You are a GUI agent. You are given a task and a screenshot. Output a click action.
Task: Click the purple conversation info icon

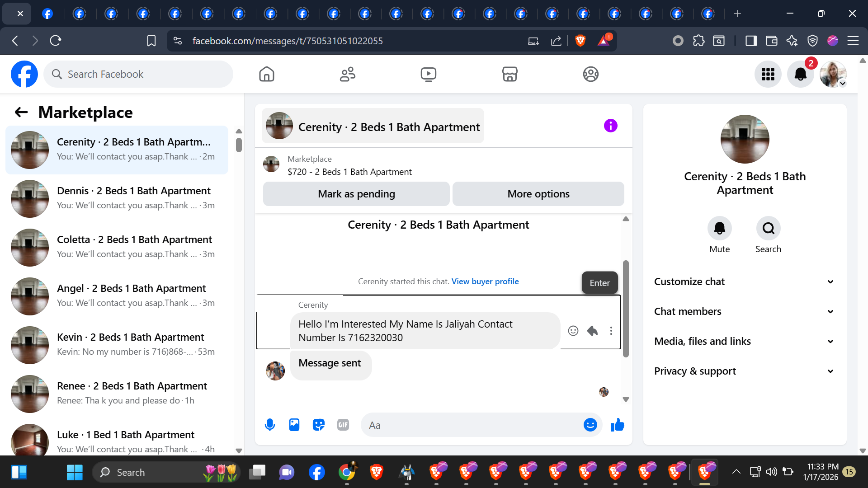pyautogui.click(x=610, y=126)
